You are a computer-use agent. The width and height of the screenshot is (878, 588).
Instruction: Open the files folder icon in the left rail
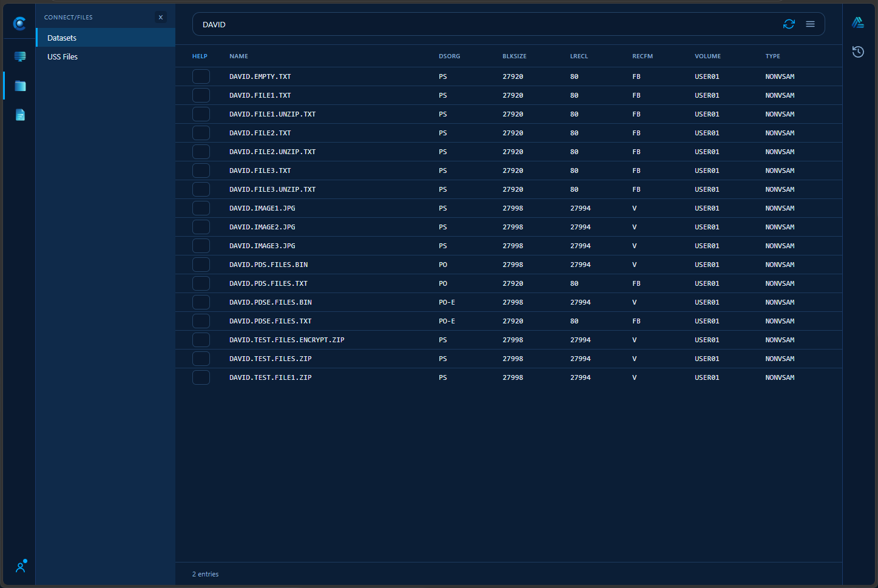[x=20, y=86]
